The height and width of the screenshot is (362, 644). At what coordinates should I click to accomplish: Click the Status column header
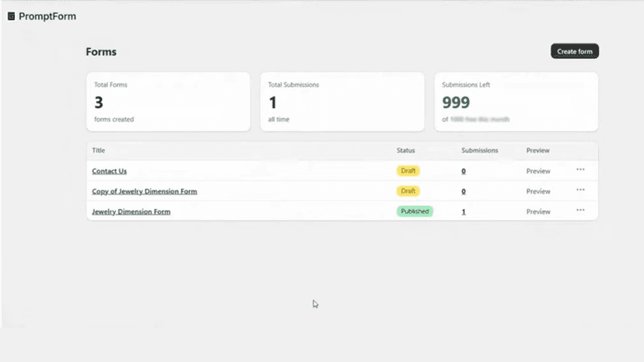coord(406,150)
